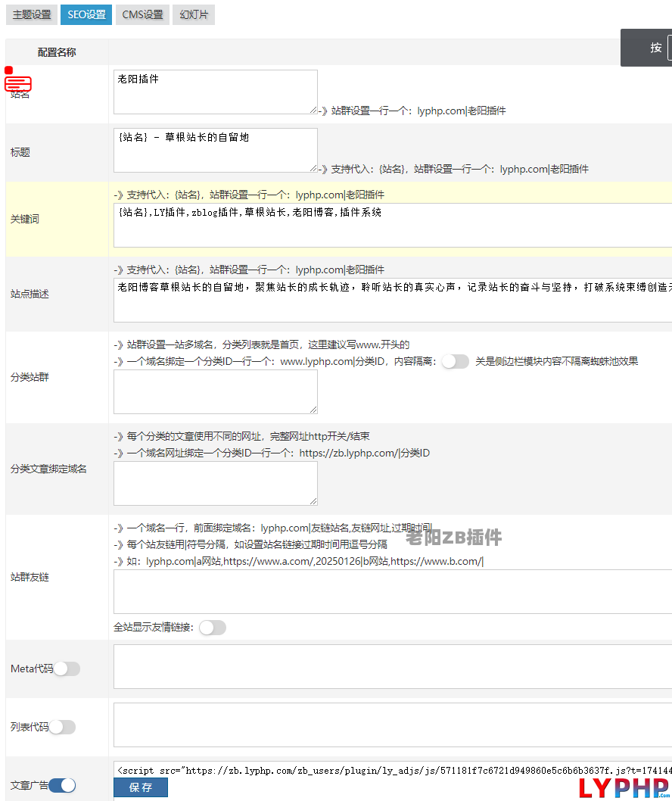
Task: Click the 列表代码 label text
Action: coord(30,727)
